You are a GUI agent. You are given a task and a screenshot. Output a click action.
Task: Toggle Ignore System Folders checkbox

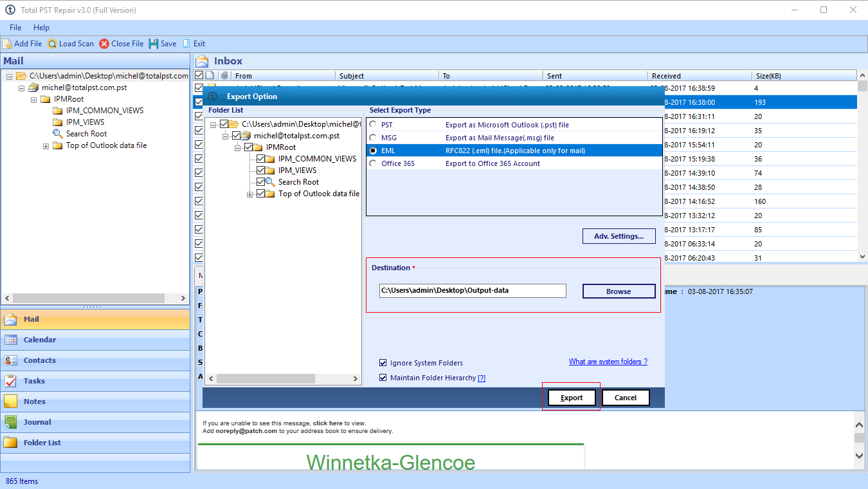click(x=383, y=363)
